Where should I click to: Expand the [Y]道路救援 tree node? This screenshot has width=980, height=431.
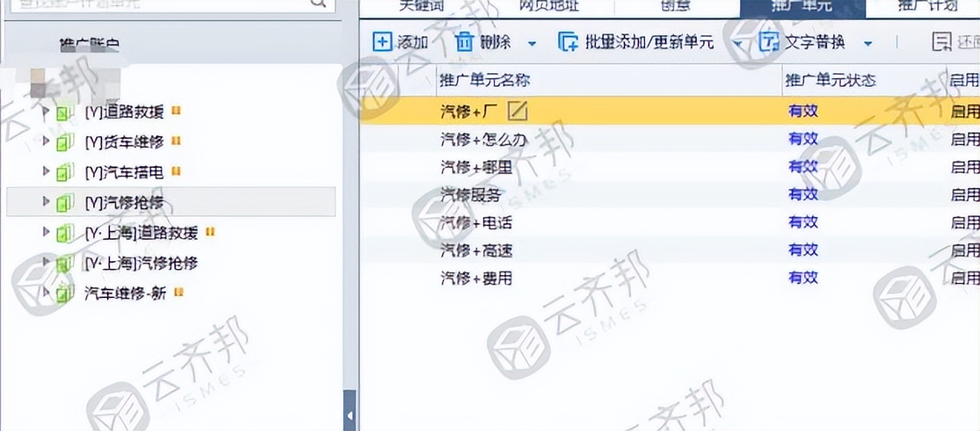(47, 112)
